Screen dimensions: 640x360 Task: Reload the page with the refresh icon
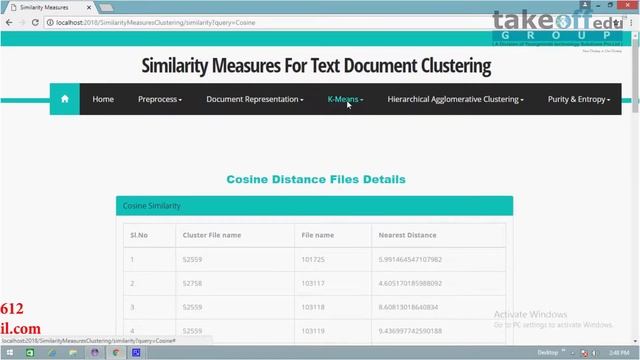pyautogui.click(x=35, y=22)
